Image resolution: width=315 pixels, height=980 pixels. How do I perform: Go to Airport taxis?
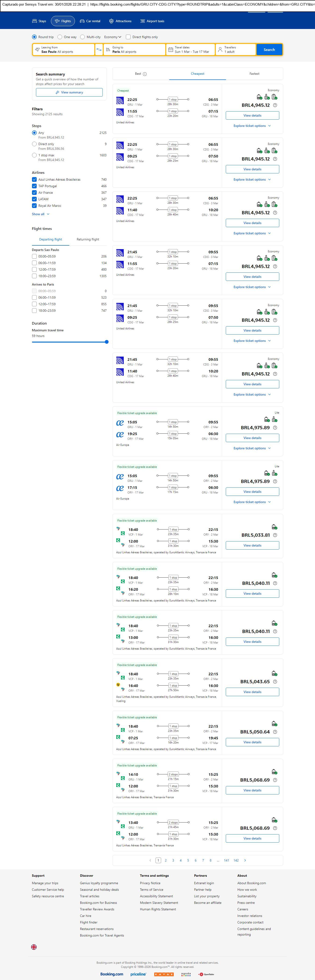152,21
